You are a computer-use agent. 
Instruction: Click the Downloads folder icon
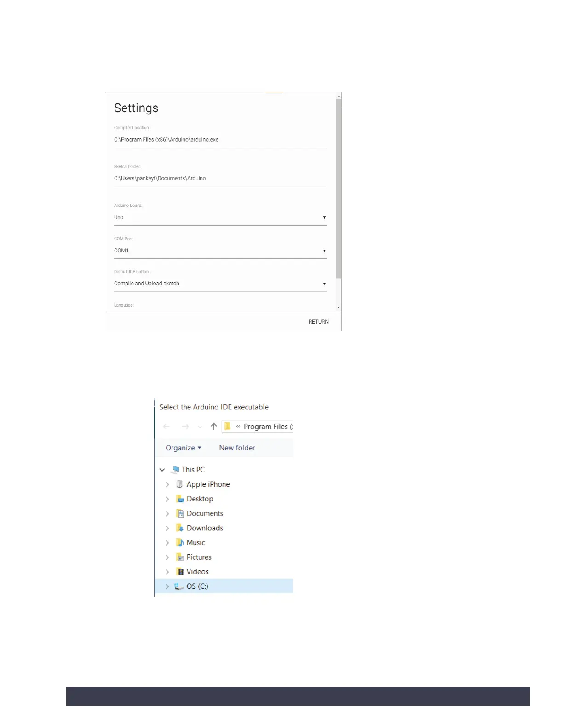[x=180, y=528]
